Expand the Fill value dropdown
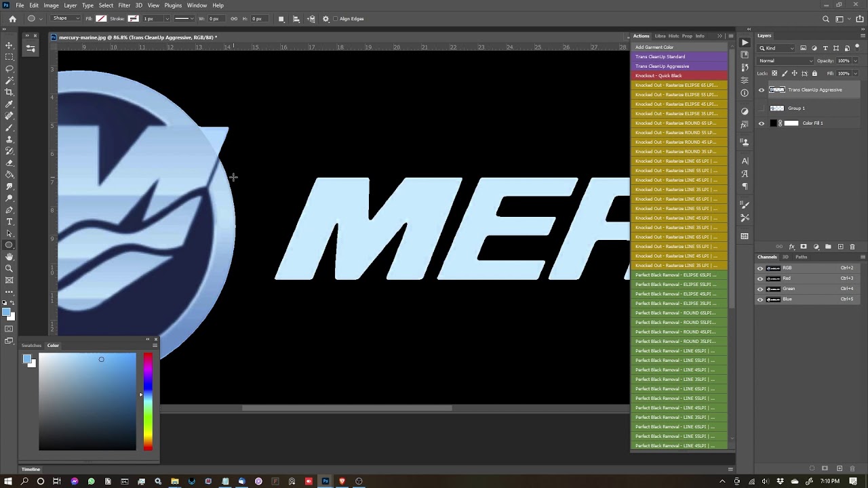 855,73
